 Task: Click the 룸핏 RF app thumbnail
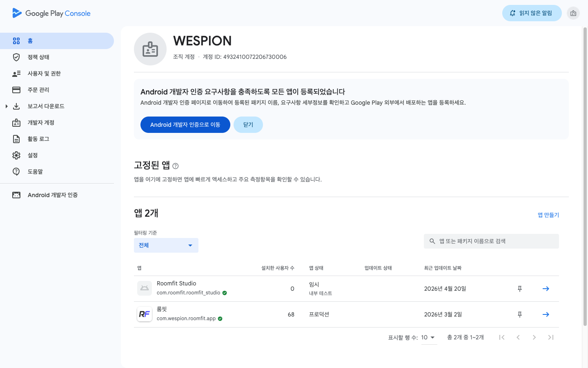point(145,314)
